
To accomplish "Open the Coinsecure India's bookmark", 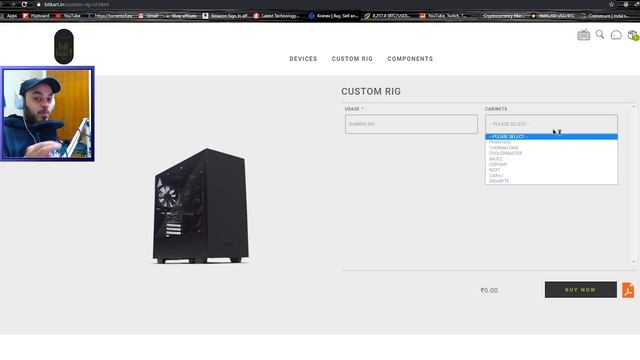I will coord(604,16).
